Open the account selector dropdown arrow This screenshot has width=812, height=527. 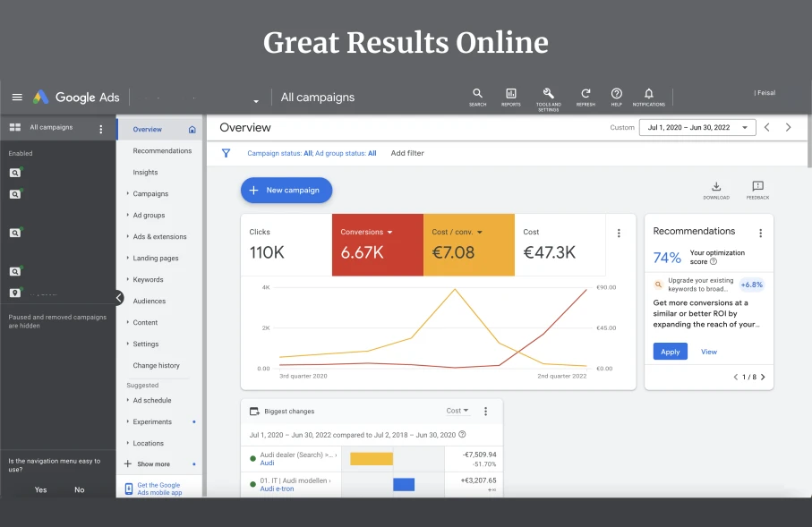(x=256, y=101)
